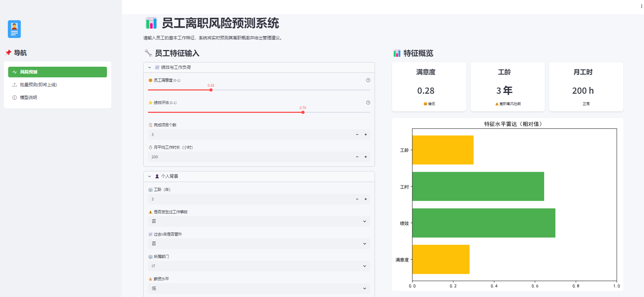This screenshot has height=297, width=644.
Task: Increase 完成项目个数 with plus button
Action: point(366,134)
